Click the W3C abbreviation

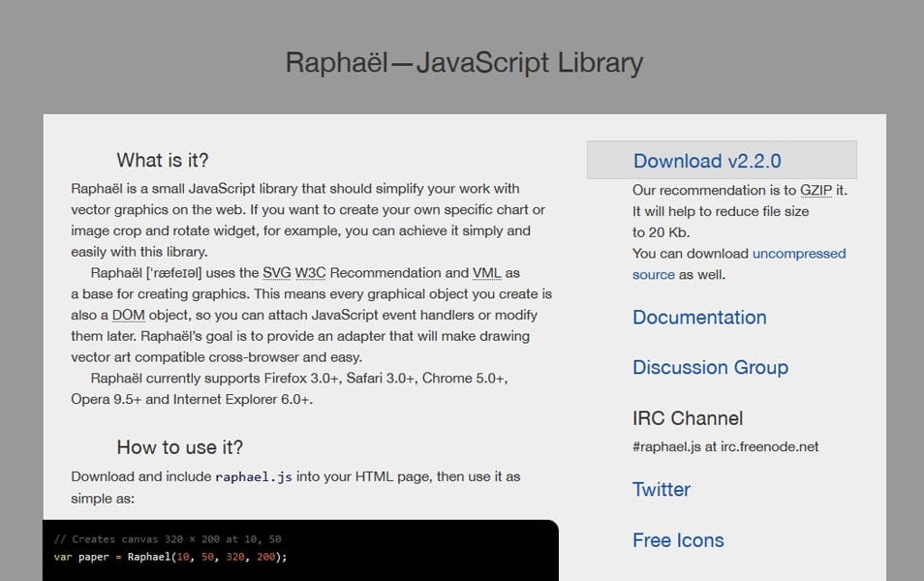coord(310,273)
